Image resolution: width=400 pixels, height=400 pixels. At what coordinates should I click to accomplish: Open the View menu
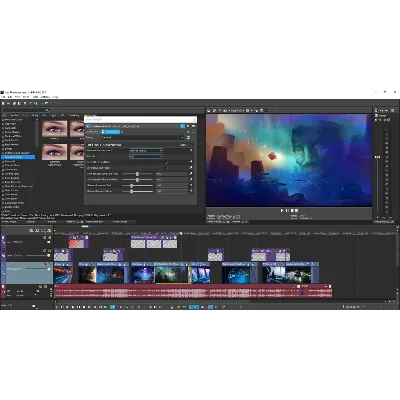(x=19, y=97)
